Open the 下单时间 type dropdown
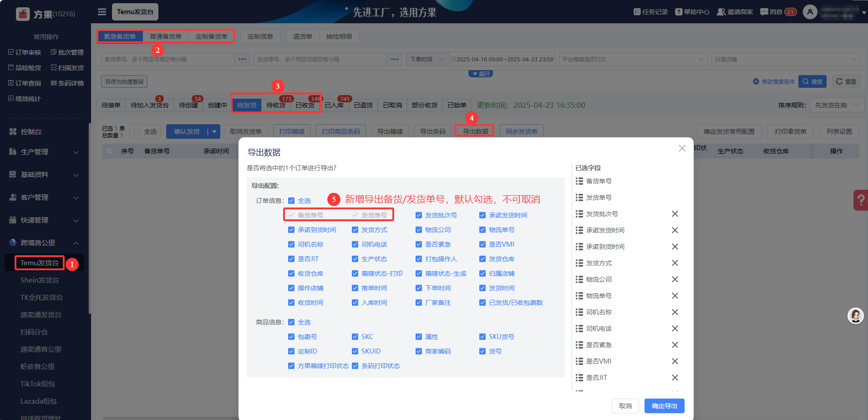This screenshot has width=868, height=420. point(427,59)
